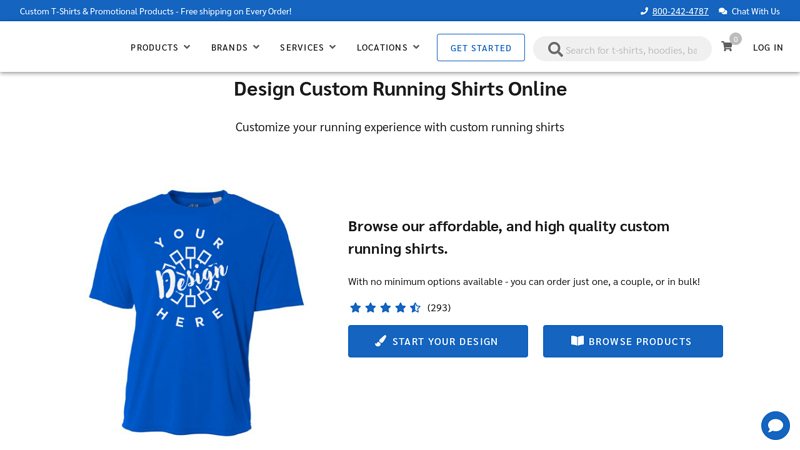This screenshot has width=800, height=450.
Task: Click the (293) review count
Action: click(439, 308)
